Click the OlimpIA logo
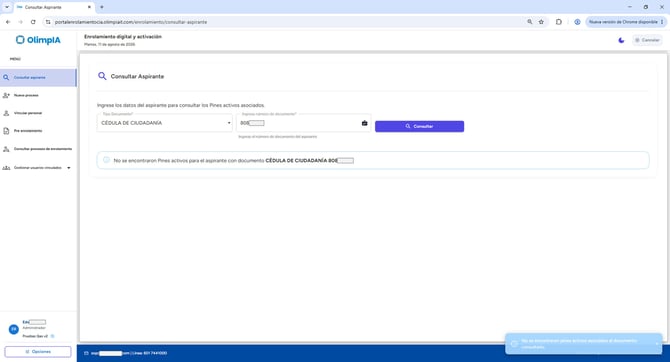Viewport: 670px width, 362px height. pos(38,40)
